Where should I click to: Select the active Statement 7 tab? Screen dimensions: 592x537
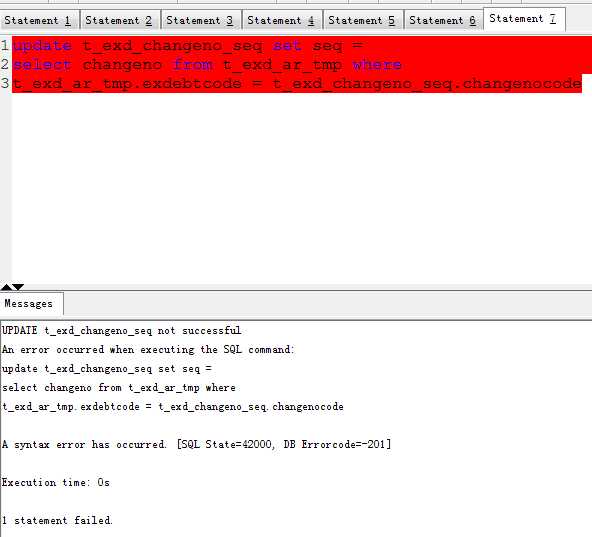[524, 19]
